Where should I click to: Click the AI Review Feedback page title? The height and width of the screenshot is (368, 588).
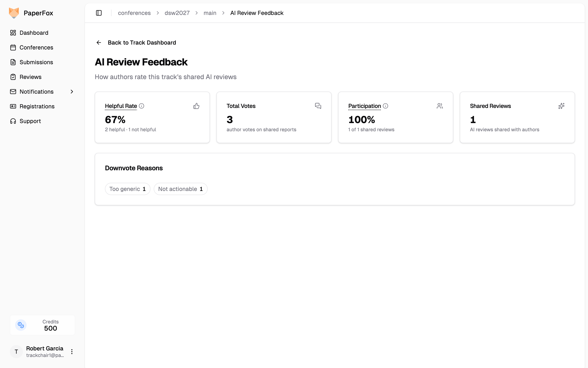(141, 62)
